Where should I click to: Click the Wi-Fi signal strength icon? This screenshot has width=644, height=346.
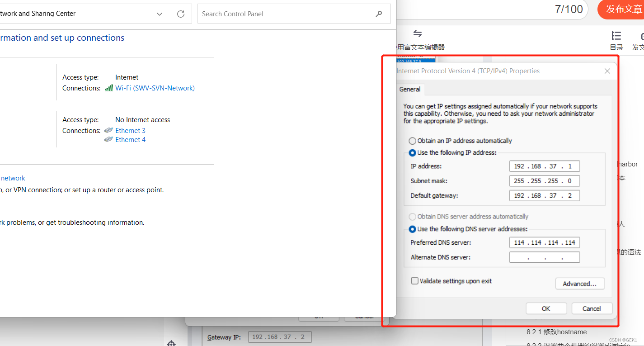coord(109,88)
